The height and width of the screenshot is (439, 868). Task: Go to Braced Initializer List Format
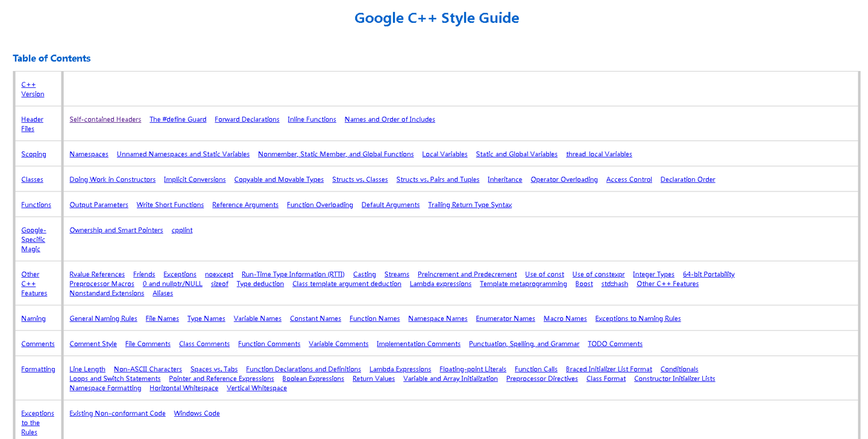click(609, 369)
